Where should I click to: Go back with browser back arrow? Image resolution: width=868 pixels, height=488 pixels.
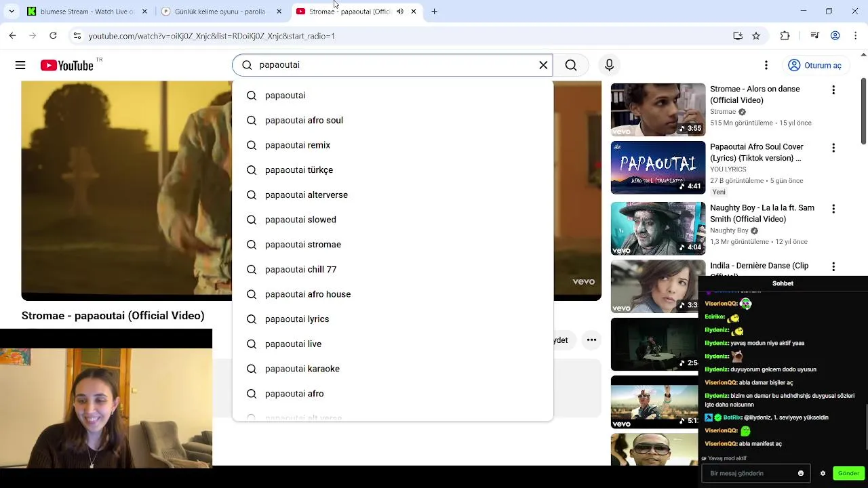12,36
